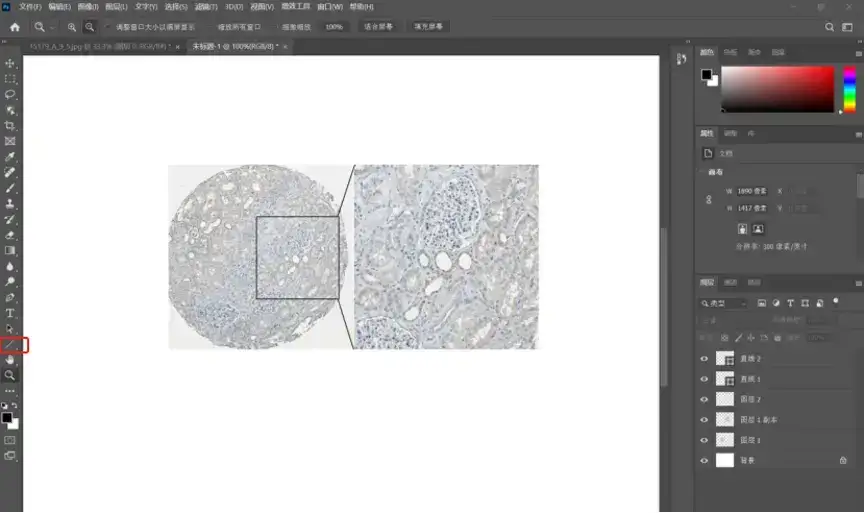Select the Lasso tool
The width and height of the screenshot is (866, 514).
10,94
